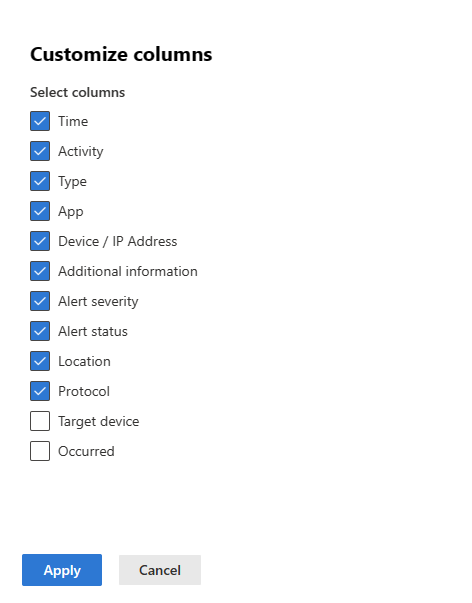This screenshot has width=472, height=603.
Task: Select the Target device label text
Action: click(x=98, y=421)
